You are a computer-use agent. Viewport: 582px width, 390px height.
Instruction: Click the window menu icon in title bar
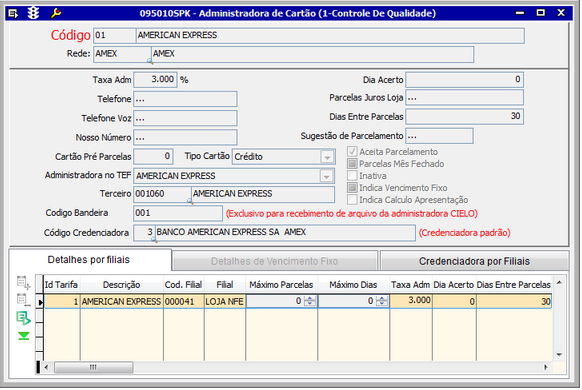(x=13, y=13)
